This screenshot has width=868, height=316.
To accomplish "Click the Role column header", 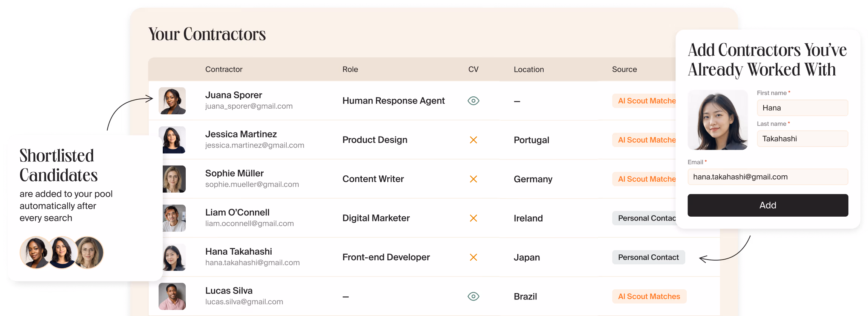I will [x=350, y=69].
